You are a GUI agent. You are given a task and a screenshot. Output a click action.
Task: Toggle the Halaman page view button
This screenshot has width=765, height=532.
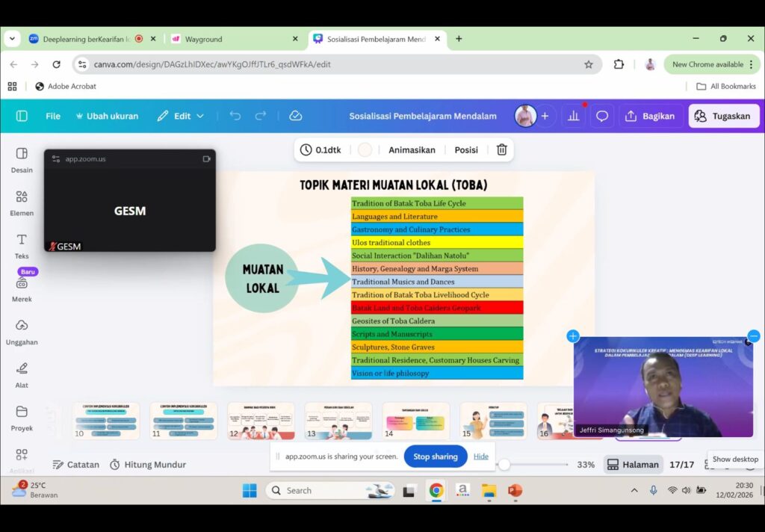click(633, 464)
